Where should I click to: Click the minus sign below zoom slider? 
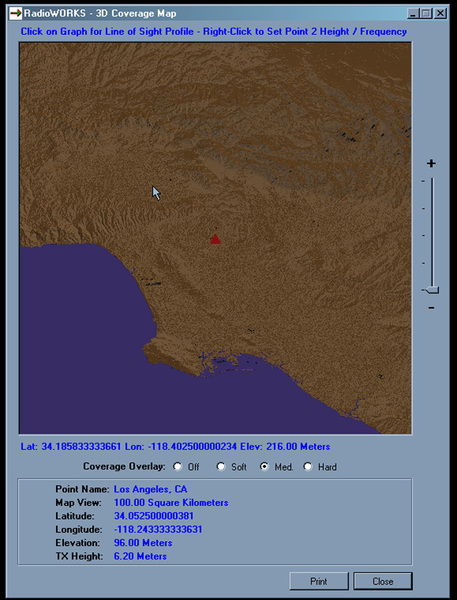tap(431, 308)
